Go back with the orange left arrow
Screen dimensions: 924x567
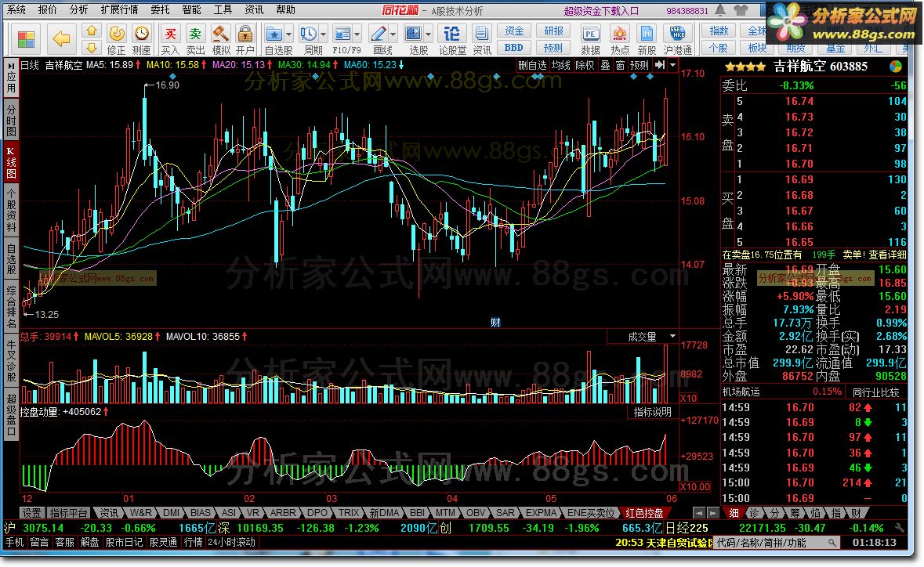coord(61,39)
